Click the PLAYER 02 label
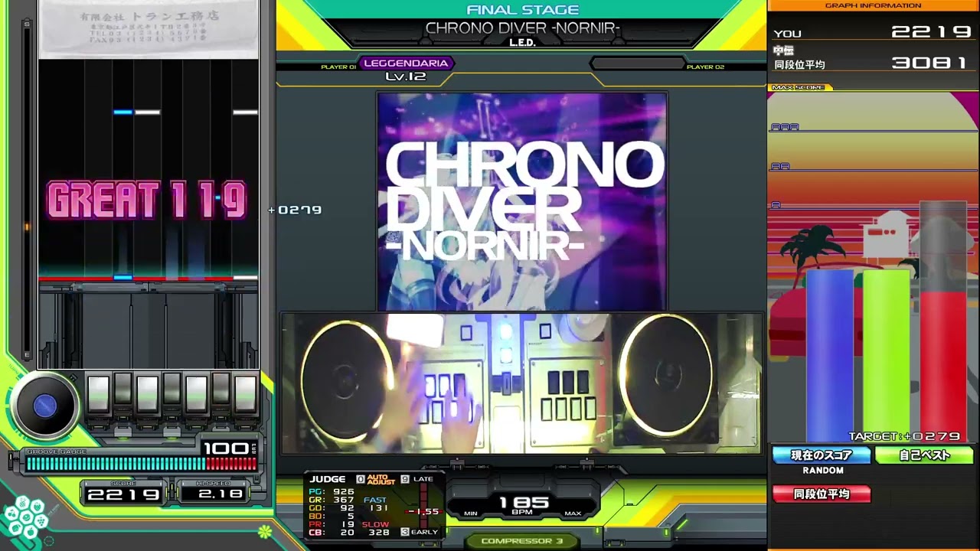Image resolution: width=980 pixels, height=551 pixels. click(705, 67)
